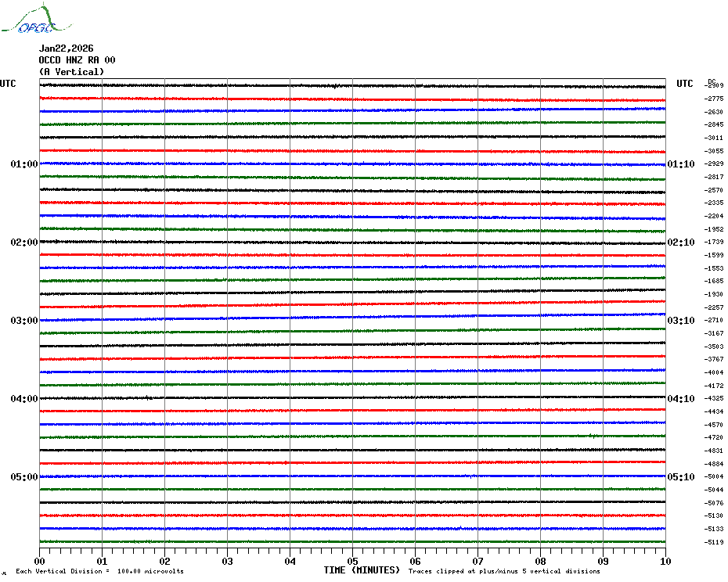Screen dimensions: 728x582
Task: Select the 01:00 time label on left axis
Action: click(x=24, y=164)
